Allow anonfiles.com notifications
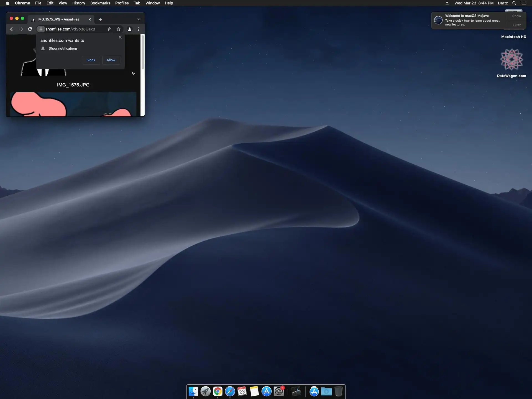Image resolution: width=532 pixels, height=399 pixels. point(111,60)
